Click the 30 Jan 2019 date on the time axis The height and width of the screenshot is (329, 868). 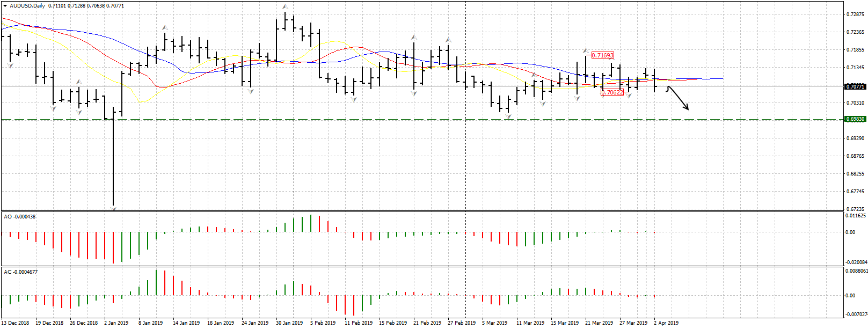pos(289,323)
